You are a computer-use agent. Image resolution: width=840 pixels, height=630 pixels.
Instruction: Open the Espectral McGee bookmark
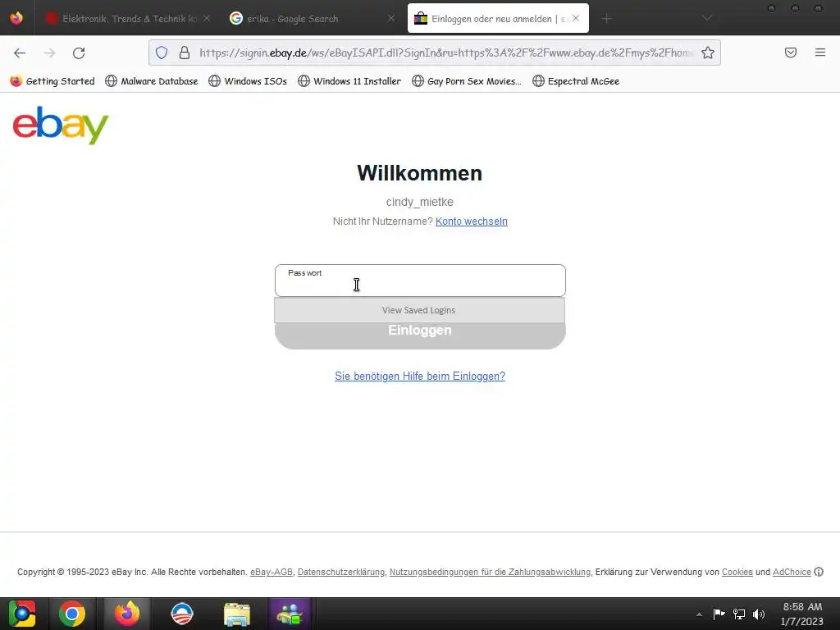pyautogui.click(x=576, y=81)
